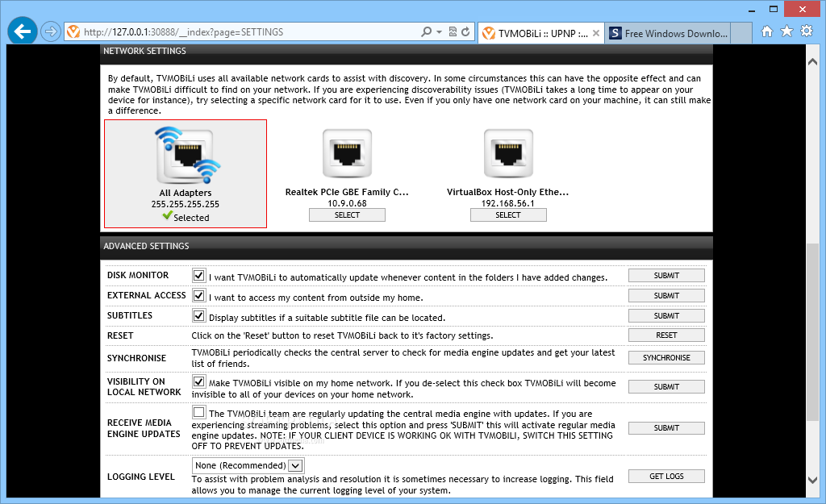
Task: Click the LOGGING LEVEL label
Action: (140, 477)
